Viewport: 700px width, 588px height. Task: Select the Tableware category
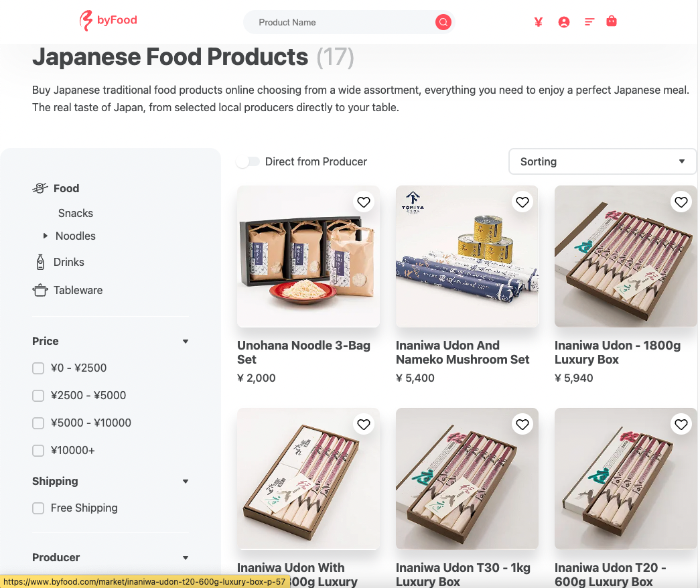coord(78,290)
